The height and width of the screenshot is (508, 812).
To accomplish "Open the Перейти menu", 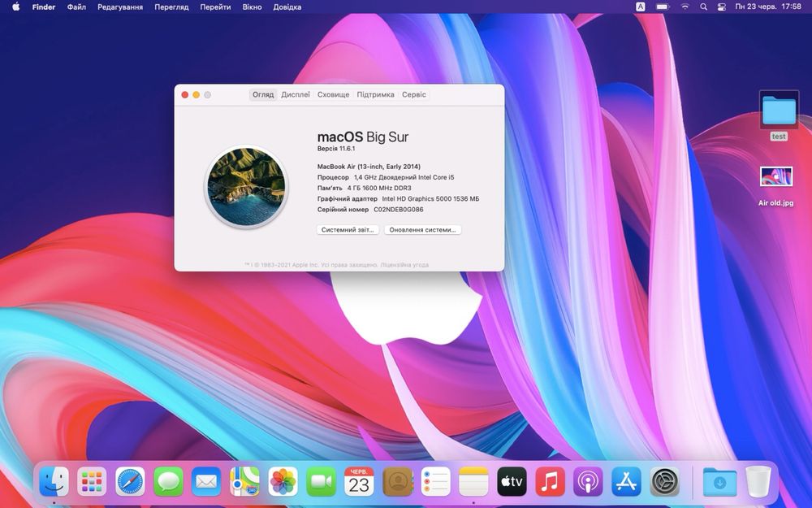I will coord(215,7).
